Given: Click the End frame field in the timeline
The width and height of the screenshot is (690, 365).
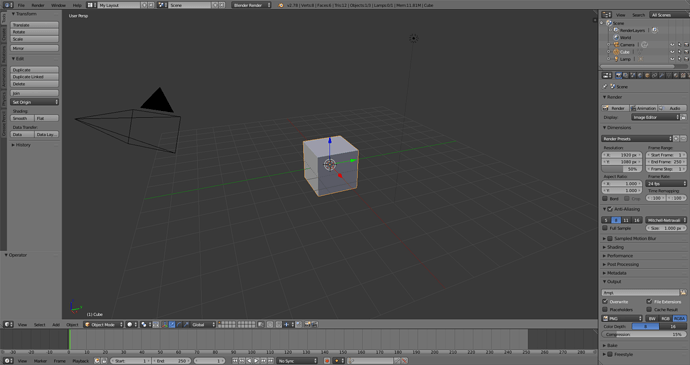Looking at the screenshot, I should pos(172,361).
